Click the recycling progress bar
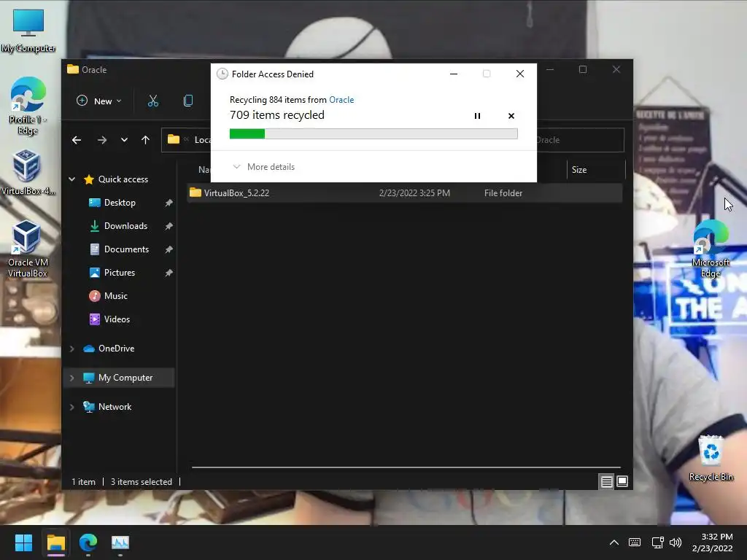Screen dimensions: 747x560 (x=373, y=134)
